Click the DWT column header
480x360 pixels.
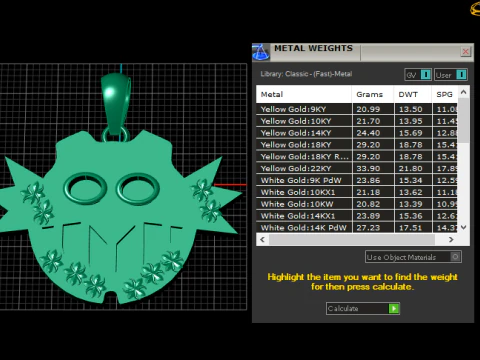pyautogui.click(x=413, y=94)
